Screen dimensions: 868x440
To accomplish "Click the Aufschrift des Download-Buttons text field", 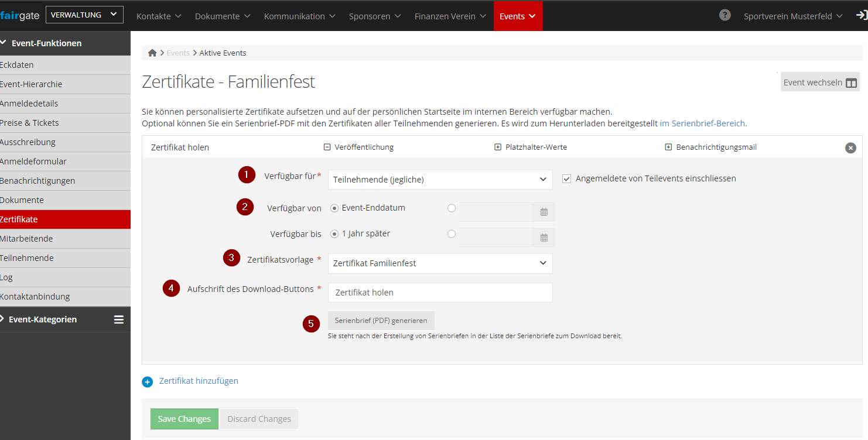I will [440, 293].
